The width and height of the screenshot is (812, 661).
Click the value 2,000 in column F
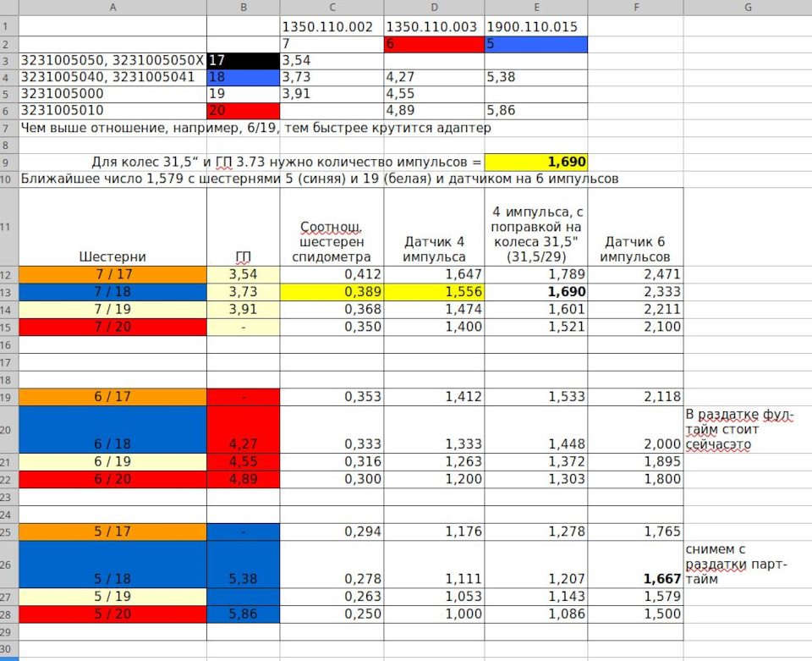coord(635,429)
